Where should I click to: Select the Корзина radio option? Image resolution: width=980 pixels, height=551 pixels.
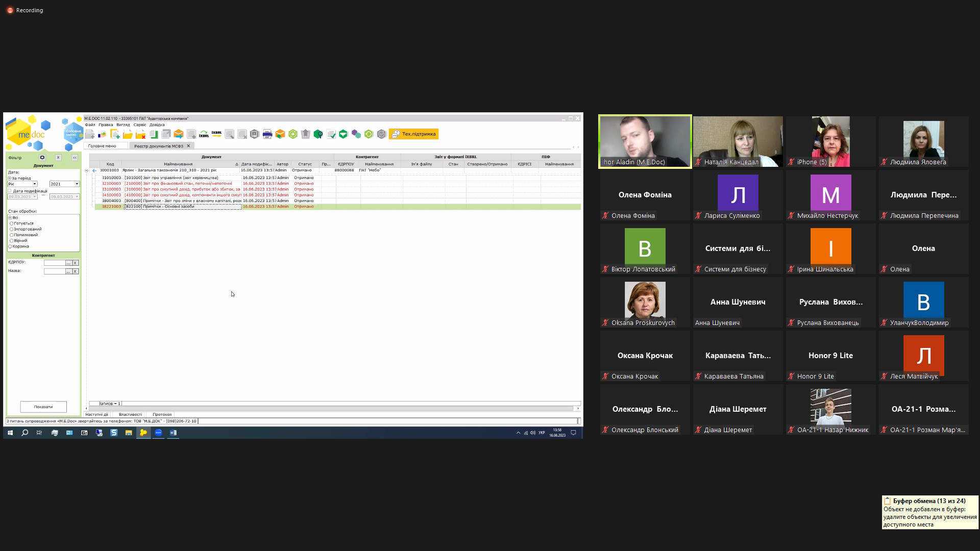coord(10,246)
